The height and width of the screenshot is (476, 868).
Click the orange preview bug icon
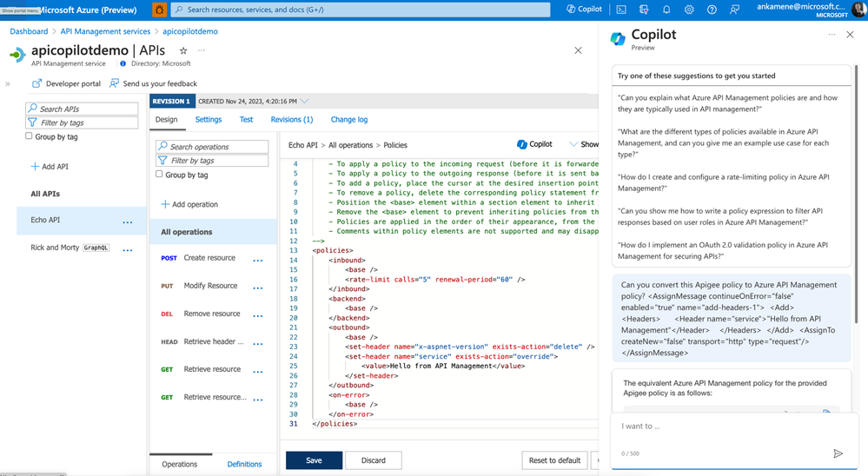[x=159, y=10]
